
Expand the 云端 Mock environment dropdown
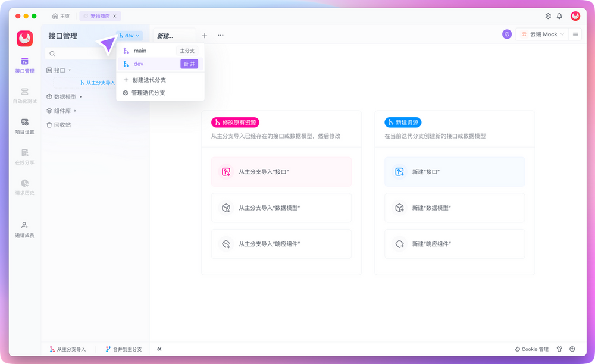coord(541,34)
